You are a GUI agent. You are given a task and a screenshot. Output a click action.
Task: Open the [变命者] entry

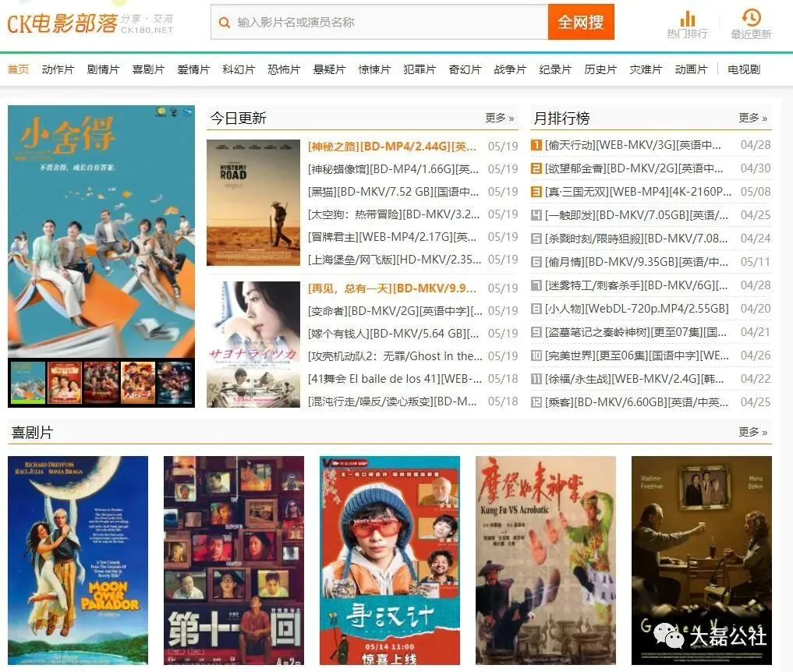[x=395, y=311]
